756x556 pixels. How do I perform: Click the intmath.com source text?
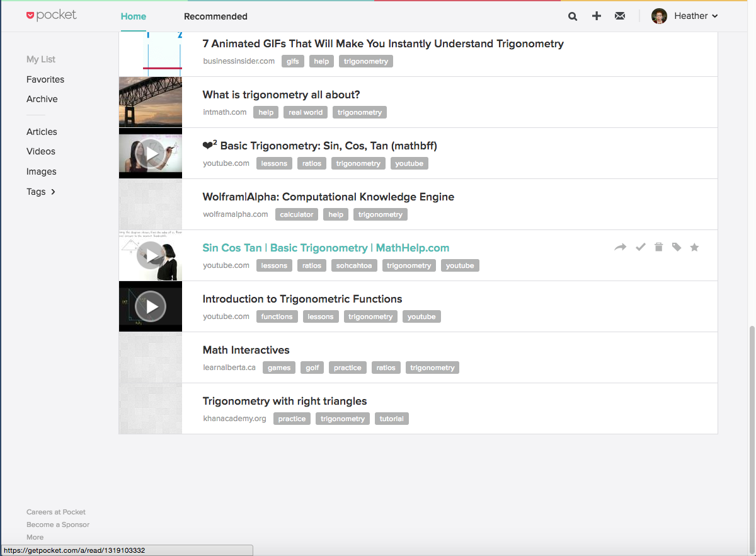tap(225, 112)
